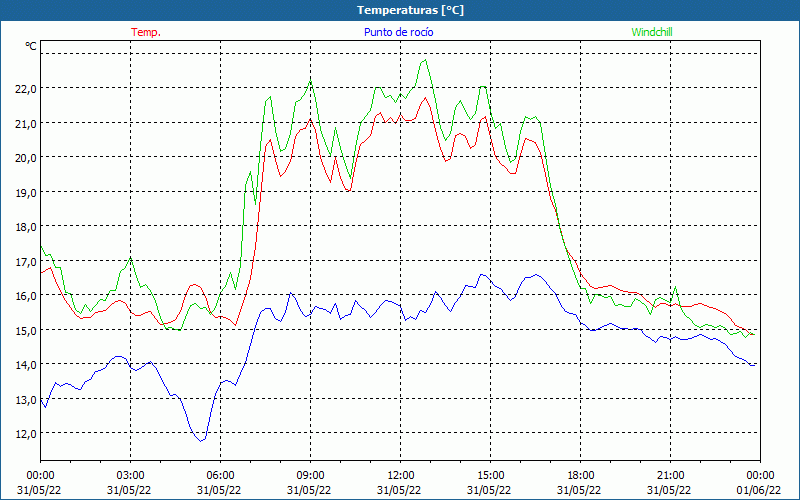Select the red 'Temp.' legend label

click(x=146, y=32)
